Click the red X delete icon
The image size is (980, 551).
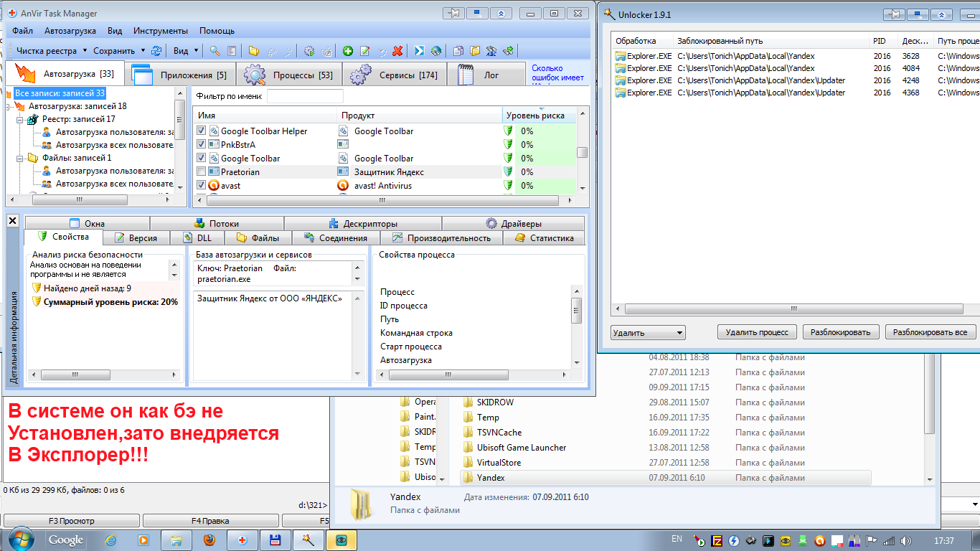pyautogui.click(x=397, y=51)
